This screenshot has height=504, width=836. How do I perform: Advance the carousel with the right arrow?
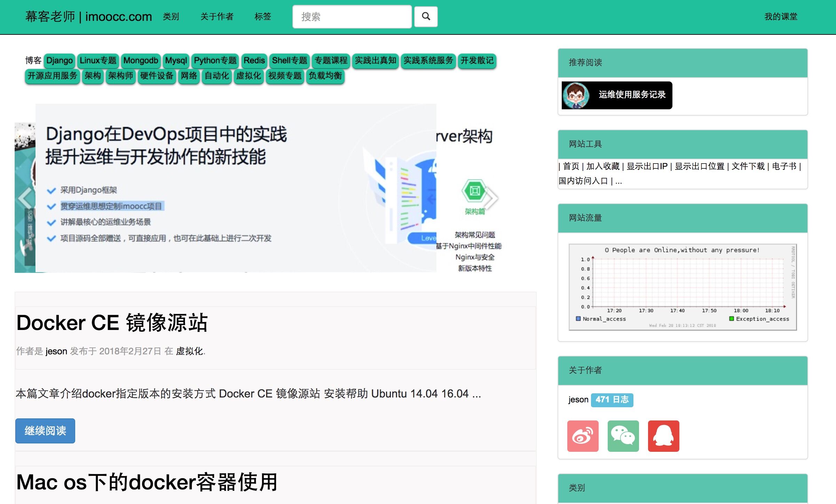(x=491, y=197)
